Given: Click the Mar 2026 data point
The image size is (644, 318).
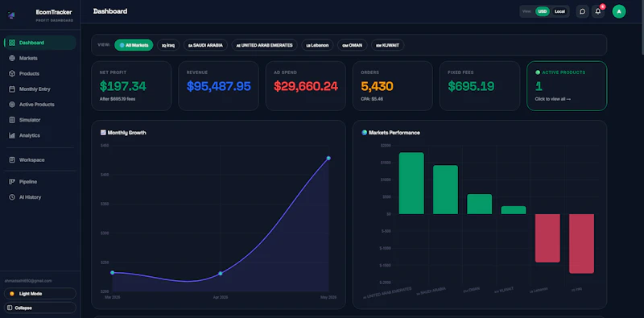Looking at the screenshot, I should [113, 272].
